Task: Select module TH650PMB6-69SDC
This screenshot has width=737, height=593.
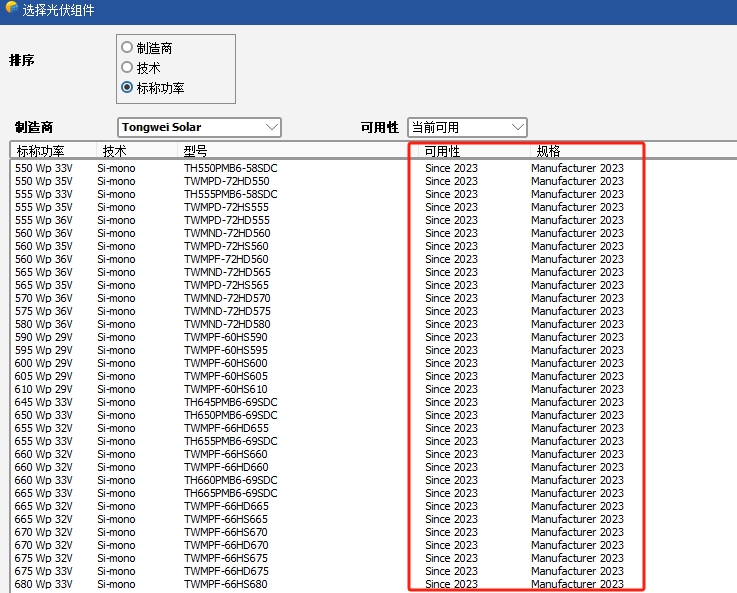Action: click(231, 415)
